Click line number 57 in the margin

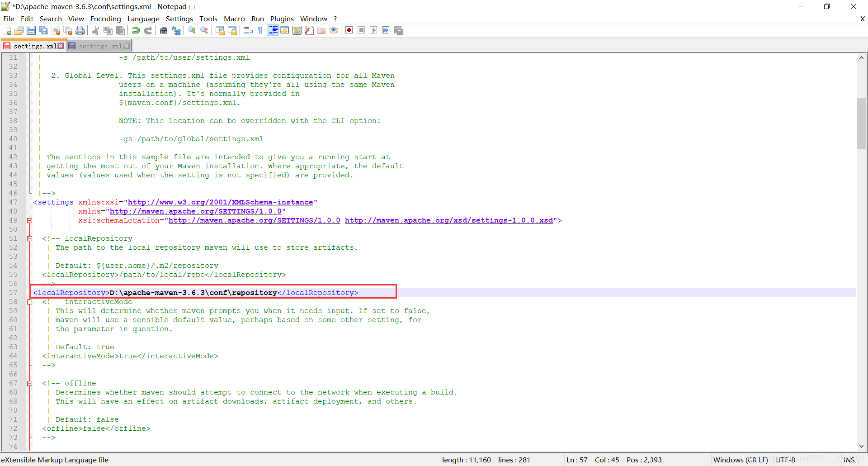(x=13, y=293)
